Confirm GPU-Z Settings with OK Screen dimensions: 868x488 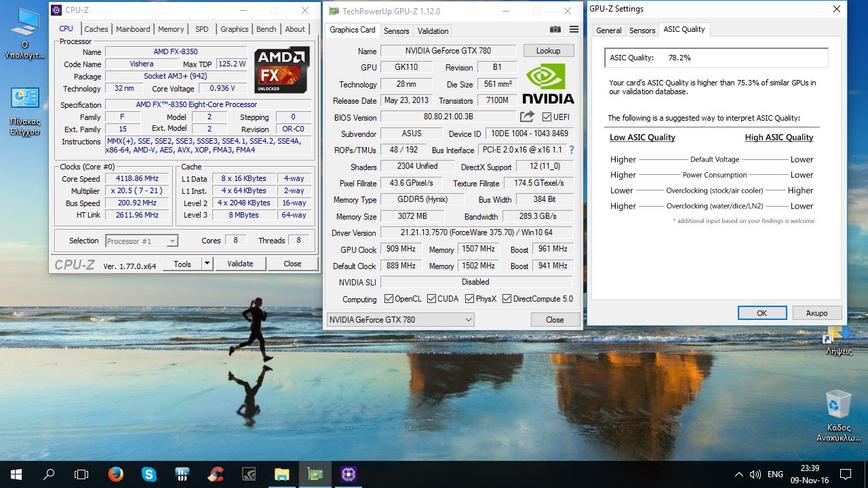762,313
